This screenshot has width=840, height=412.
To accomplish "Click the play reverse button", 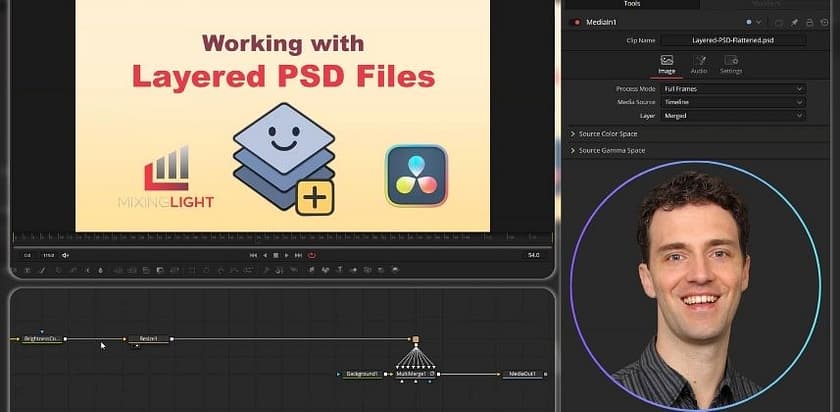I will [x=265, y=256].
